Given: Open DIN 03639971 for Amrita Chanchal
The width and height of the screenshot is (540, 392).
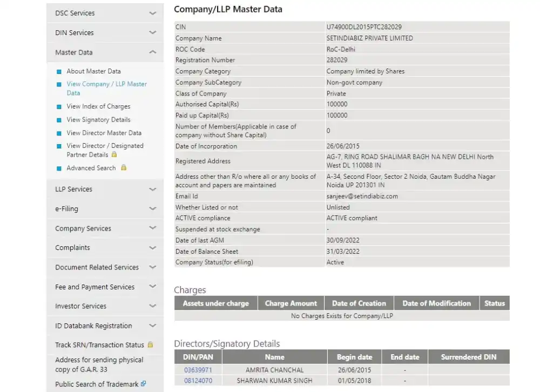Looking at the screenshot, I should point(198,370).
